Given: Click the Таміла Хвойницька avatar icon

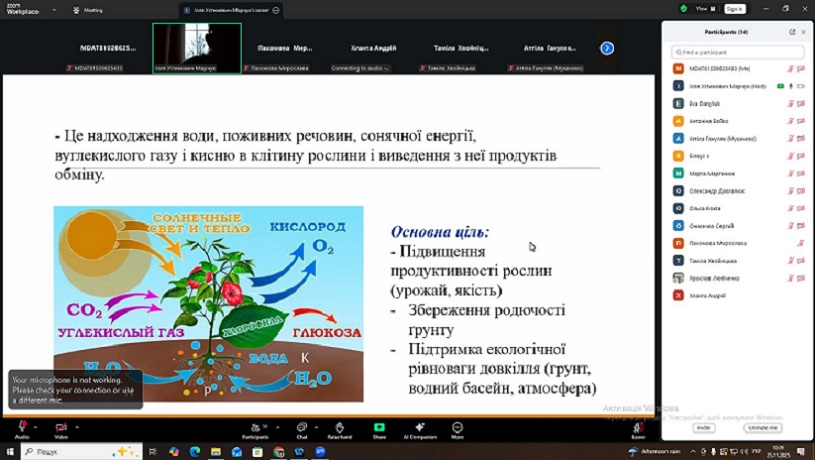Looking at the screenshot, I should pos(678,260).
